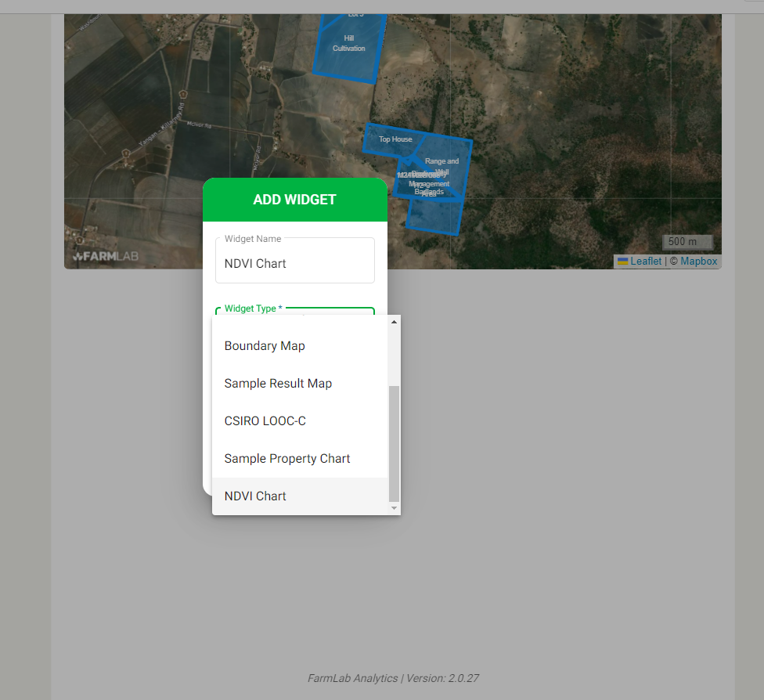
Task: Pick Sample Property Chart widget type
Action: pos(286,459)
